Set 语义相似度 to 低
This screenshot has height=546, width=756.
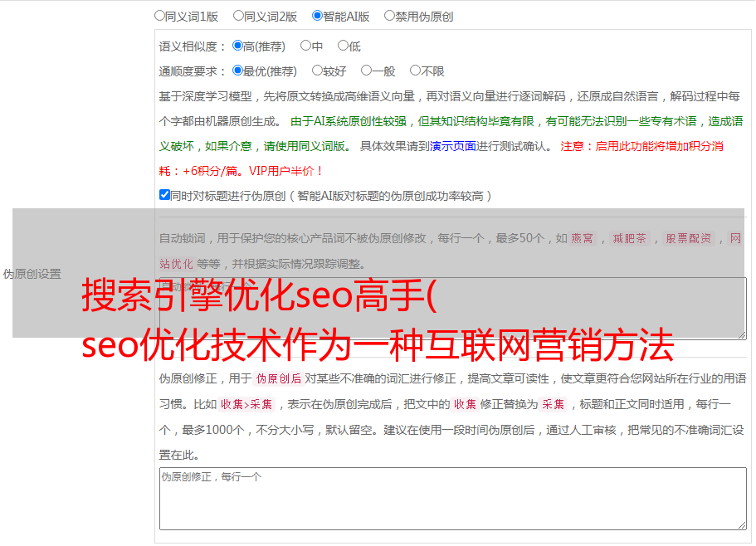click(343, 46)
